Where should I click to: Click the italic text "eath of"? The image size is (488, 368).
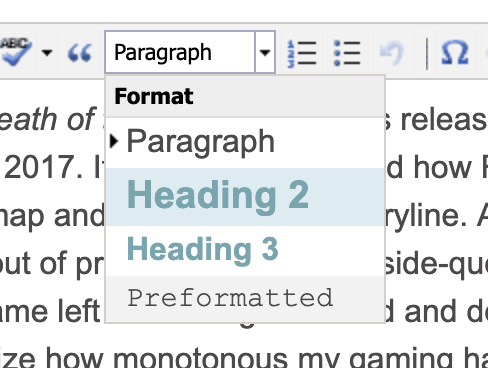pos(48,119)
